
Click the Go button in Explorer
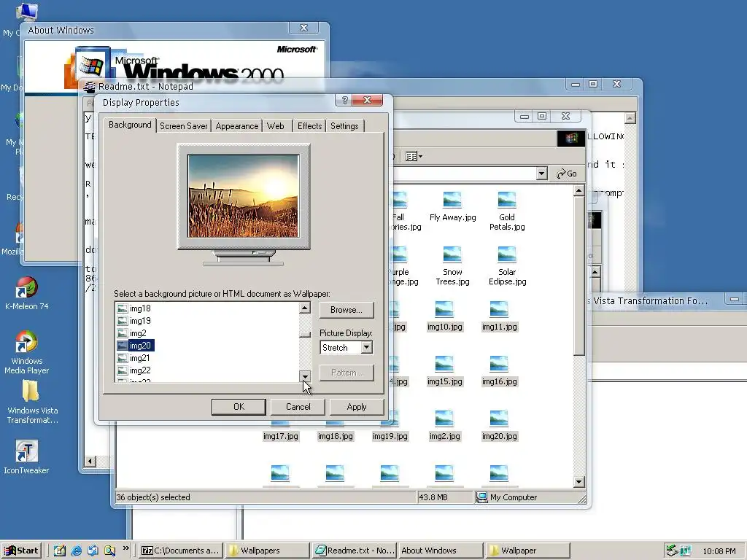pos(567,174)
